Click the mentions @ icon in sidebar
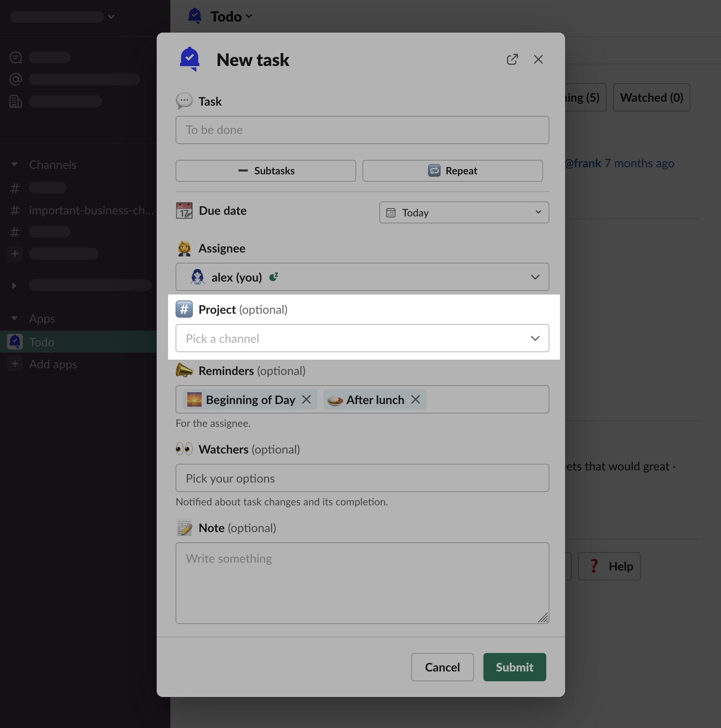 [16, 79]
